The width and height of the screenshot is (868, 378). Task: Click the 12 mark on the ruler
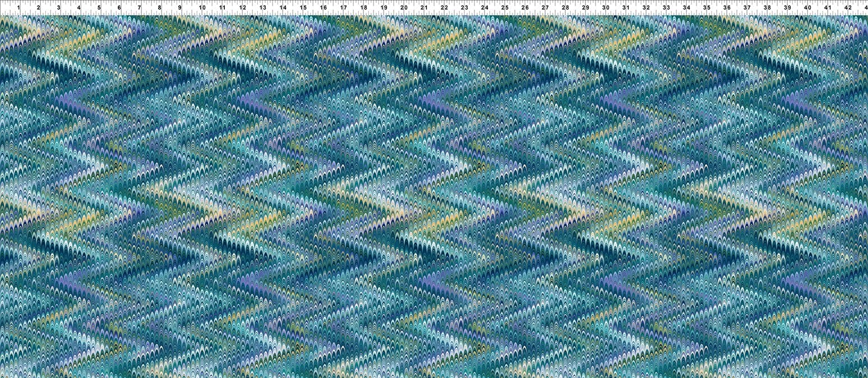coord(242,8)
